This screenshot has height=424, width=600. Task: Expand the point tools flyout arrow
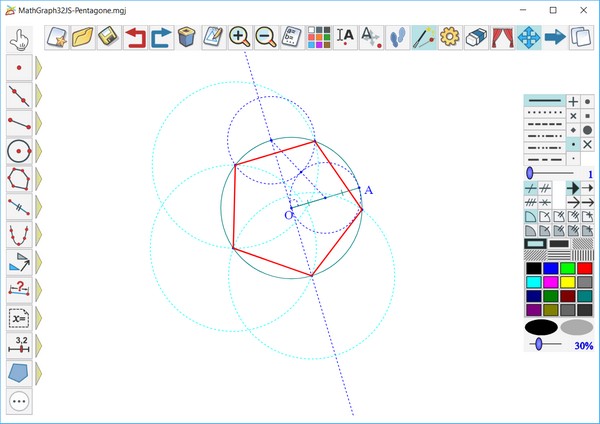41,66
